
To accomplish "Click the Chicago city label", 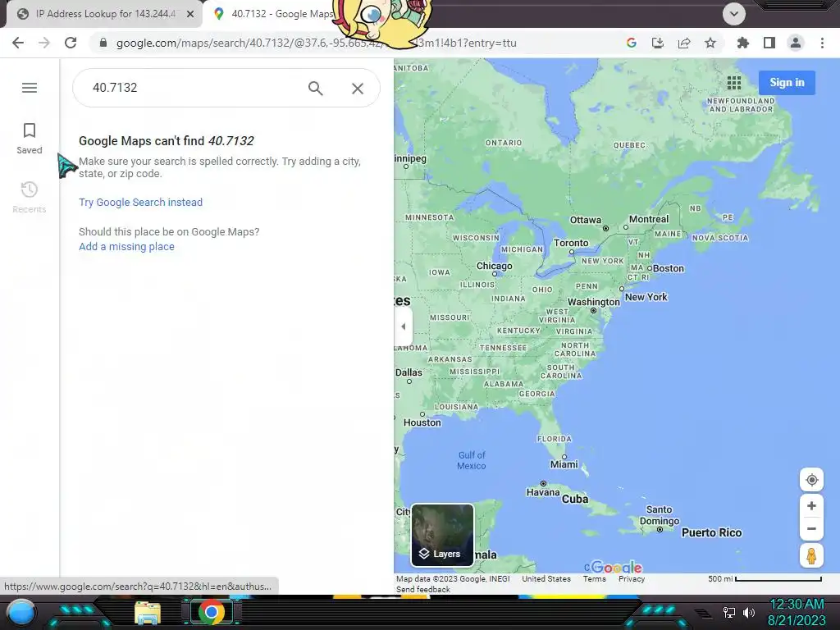I will click(495, 266).
